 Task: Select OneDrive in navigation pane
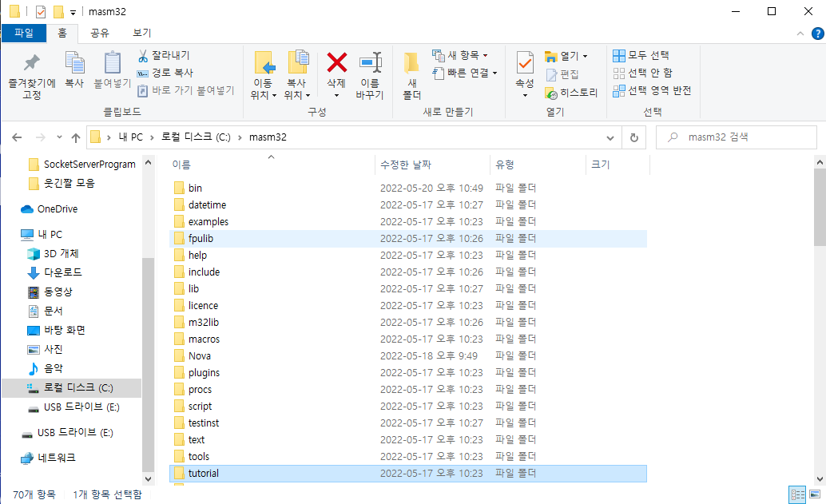coord(49,209)
